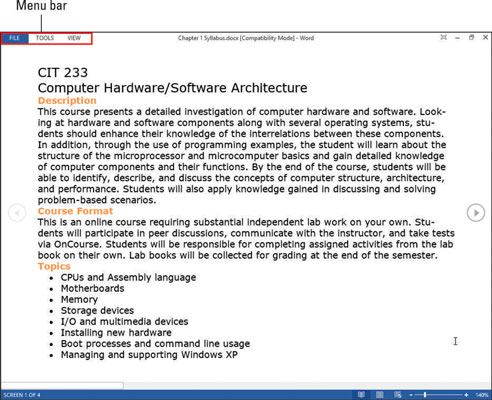
Task: Open the VIEW menu
Action: (x=74, y=38)
